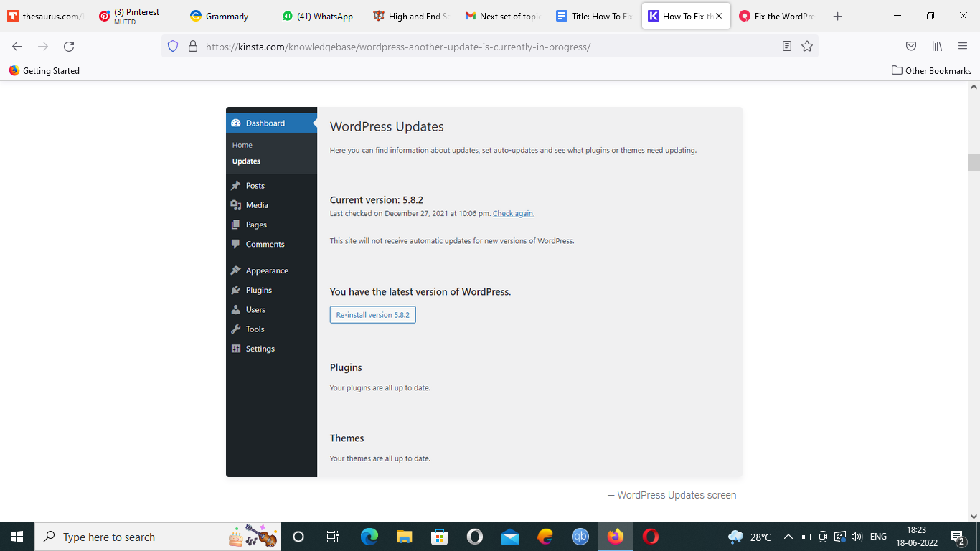Open Firefox hamburger menu
The height and width of the screenshot is (551, 980).
pyautogui.click(x=963, y=47)
